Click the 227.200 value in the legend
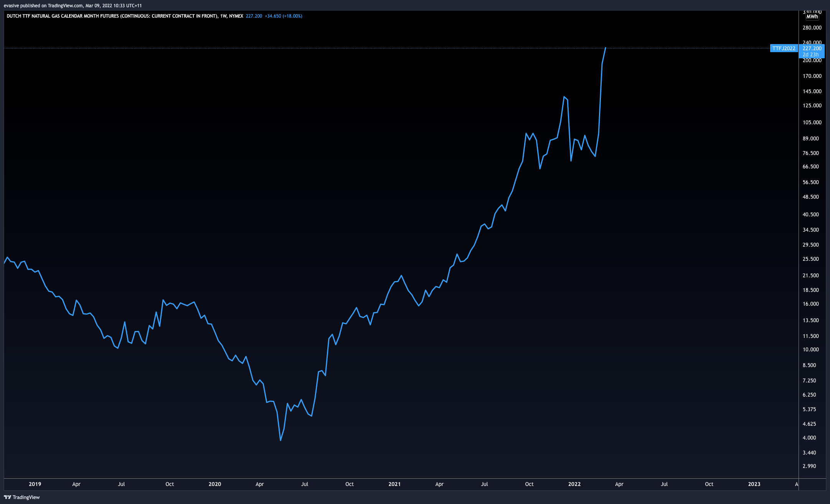 [x=254, y=16]
